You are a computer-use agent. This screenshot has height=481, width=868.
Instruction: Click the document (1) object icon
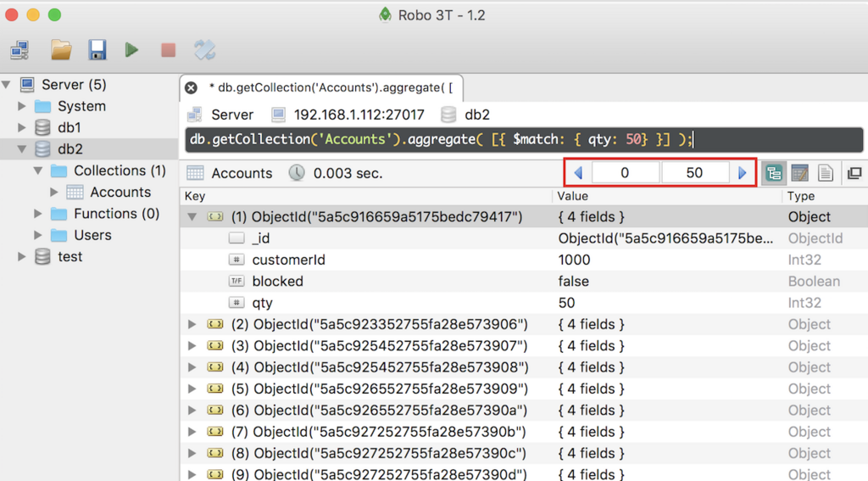215,216
